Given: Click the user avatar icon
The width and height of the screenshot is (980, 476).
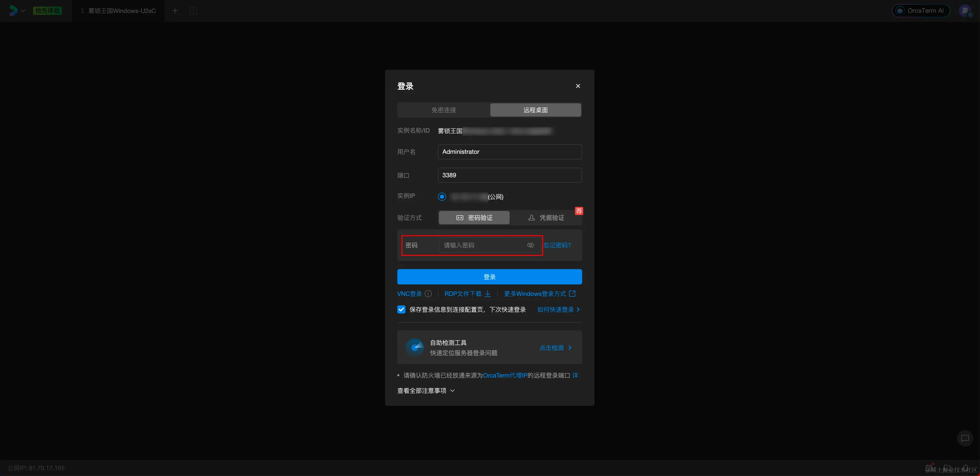Looking at the screenshot, I should click(965, 11).
